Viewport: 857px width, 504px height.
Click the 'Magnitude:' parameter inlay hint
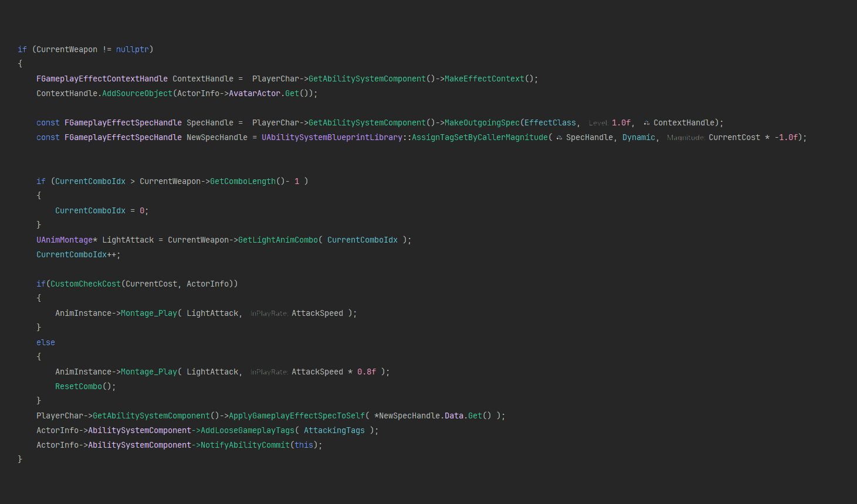click(685, 138)
